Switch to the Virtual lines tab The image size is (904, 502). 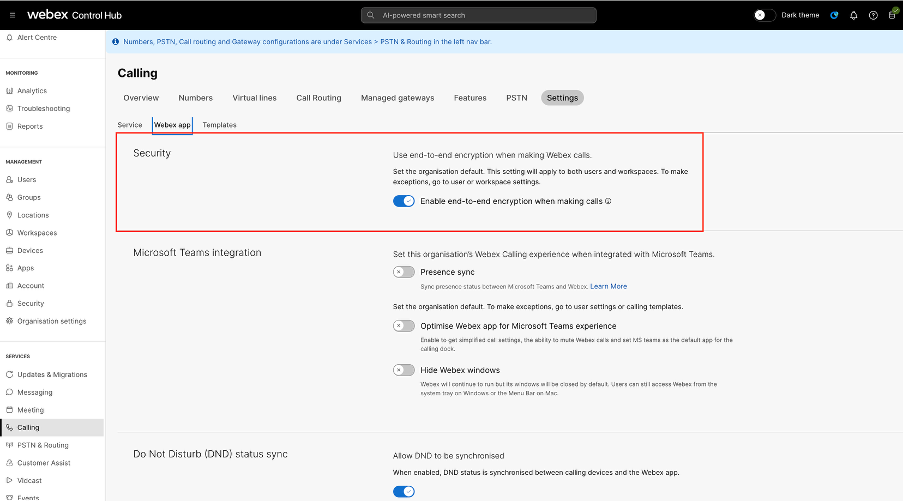pos(254,98)
